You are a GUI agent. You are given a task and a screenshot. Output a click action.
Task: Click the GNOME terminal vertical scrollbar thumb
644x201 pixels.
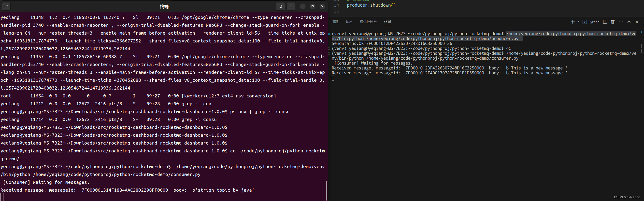tap(326, 191)
